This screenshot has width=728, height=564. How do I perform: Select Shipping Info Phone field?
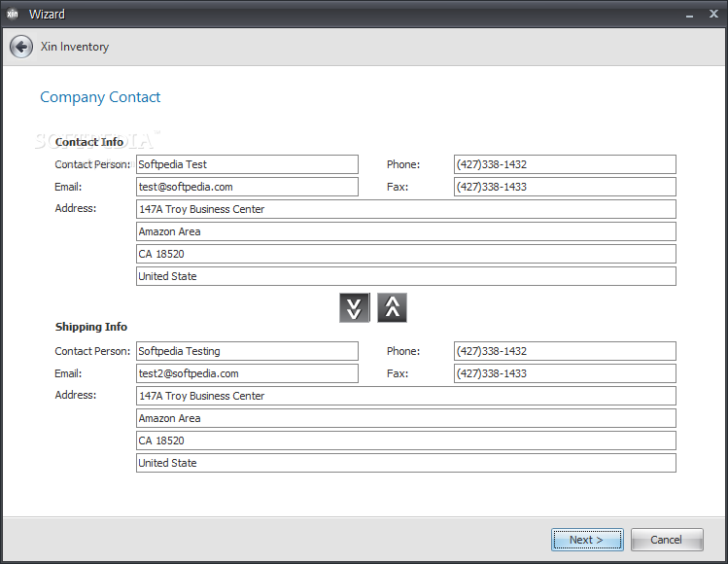(565, 351)
